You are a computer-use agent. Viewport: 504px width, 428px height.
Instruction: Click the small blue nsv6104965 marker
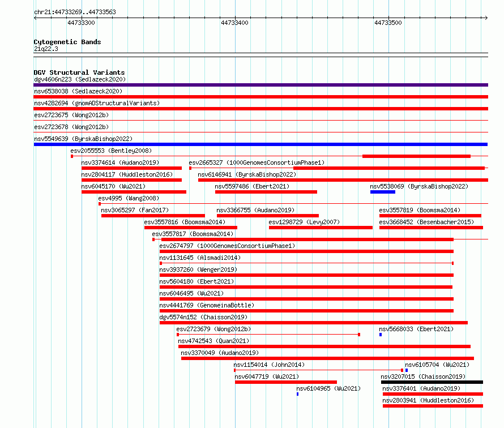pos(297,394)
